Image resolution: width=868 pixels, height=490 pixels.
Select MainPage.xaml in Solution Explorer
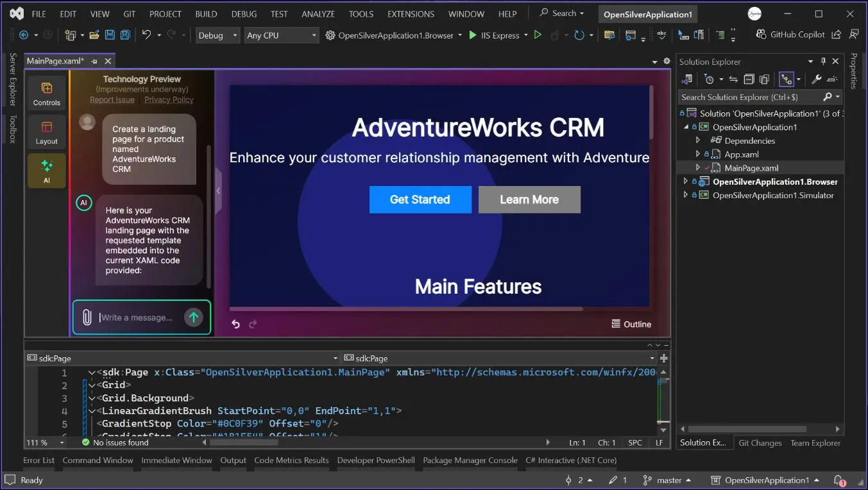(x=751, y=168)
